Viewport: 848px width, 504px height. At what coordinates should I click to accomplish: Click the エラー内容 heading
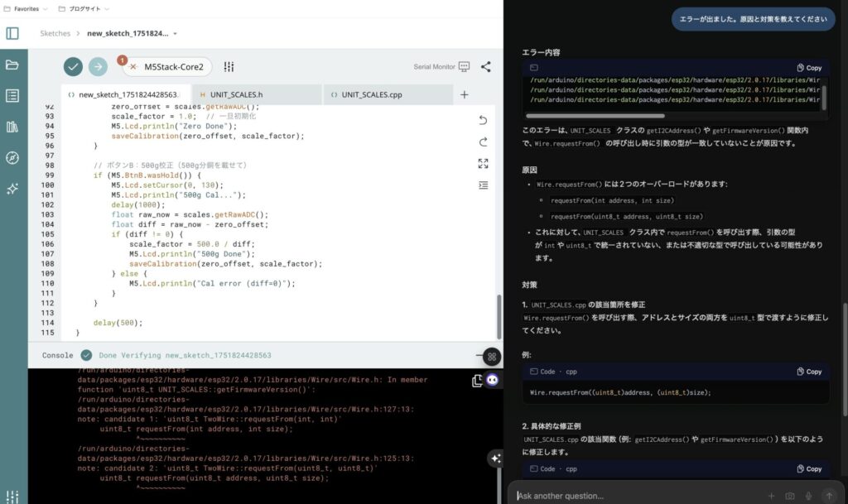click(x=541, y=52)
